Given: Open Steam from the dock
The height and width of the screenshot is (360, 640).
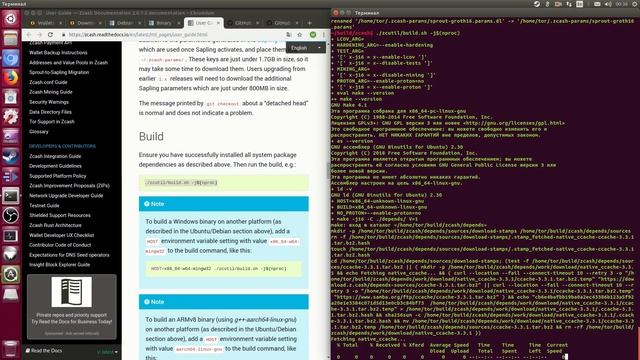Looking at the screenshot, I should (x=11, y=157).
